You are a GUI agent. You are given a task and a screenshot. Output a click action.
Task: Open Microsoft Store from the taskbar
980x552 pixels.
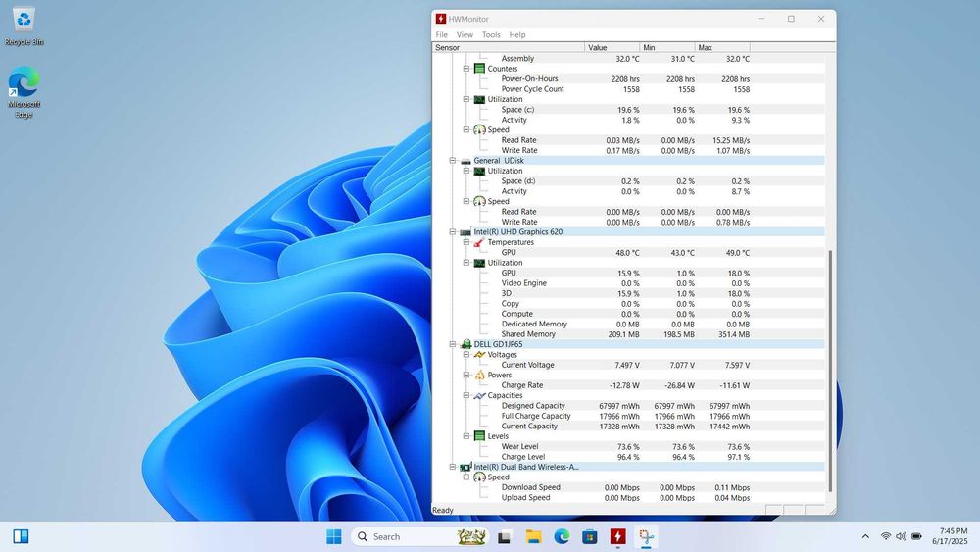(x=589, y=536)
